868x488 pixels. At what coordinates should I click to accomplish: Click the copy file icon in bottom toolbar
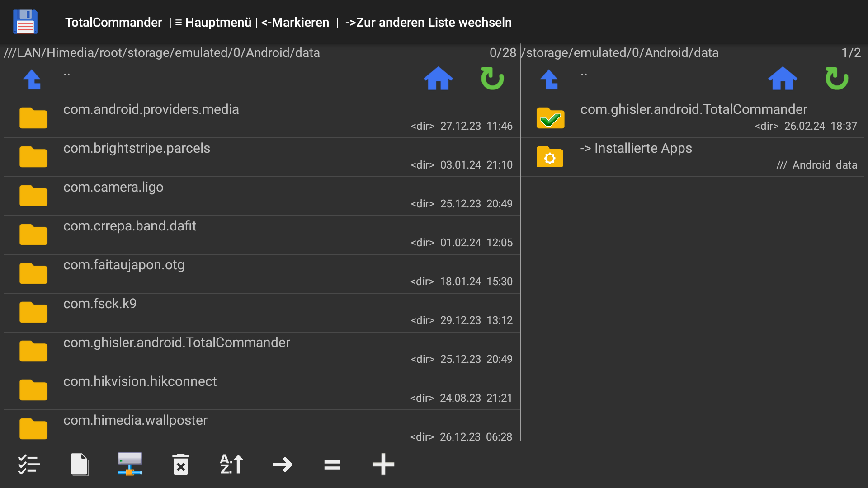pos(80,465)
